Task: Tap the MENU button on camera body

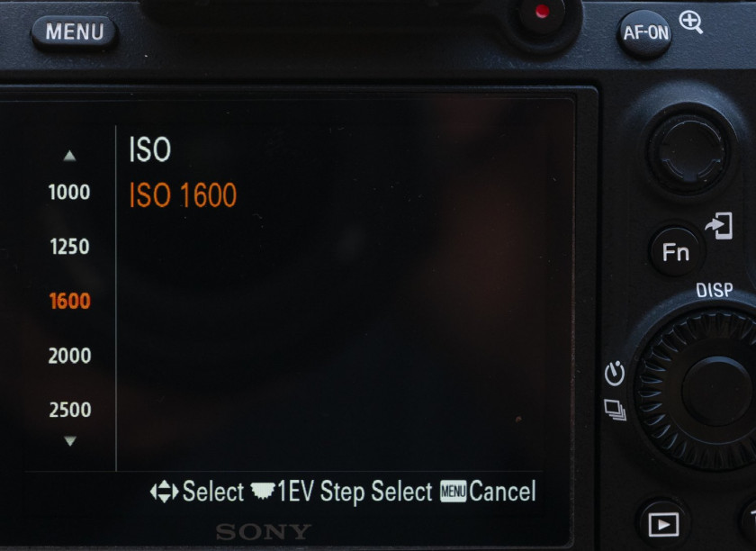Action: pos(74,32)
